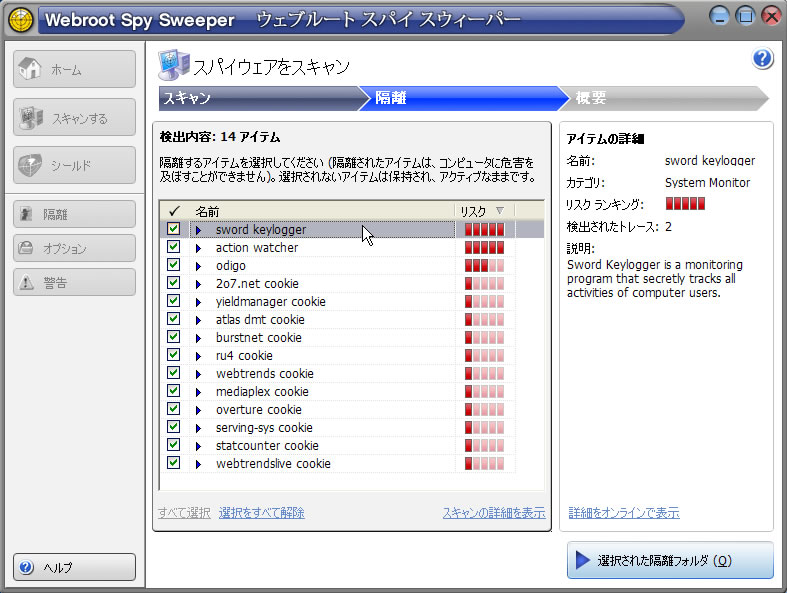Uncheck atlas dmt cookie checkbox
Viewport: 787px width, 593px height.
pos(174,319)
